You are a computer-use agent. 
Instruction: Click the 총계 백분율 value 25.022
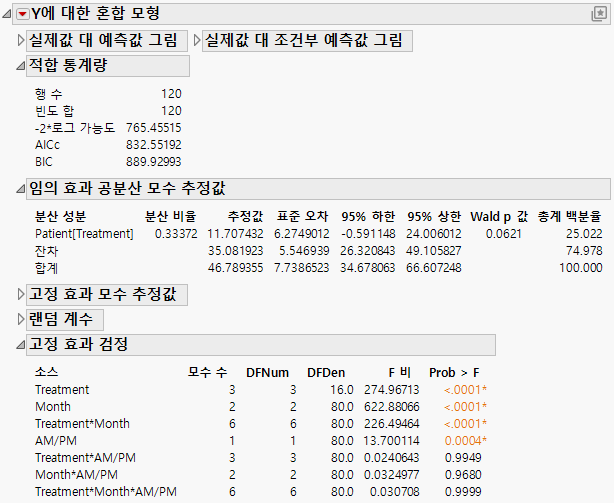pyautogui.click(x=584, y=234)
